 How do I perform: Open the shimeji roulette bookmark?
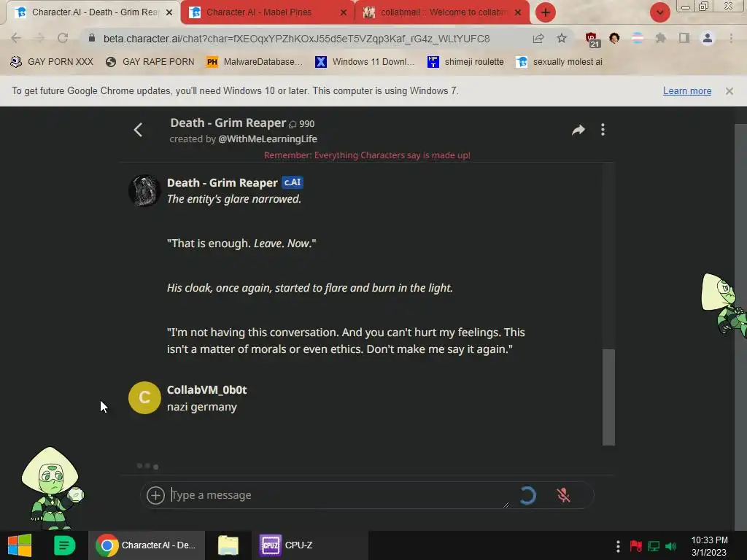[465, 62]
